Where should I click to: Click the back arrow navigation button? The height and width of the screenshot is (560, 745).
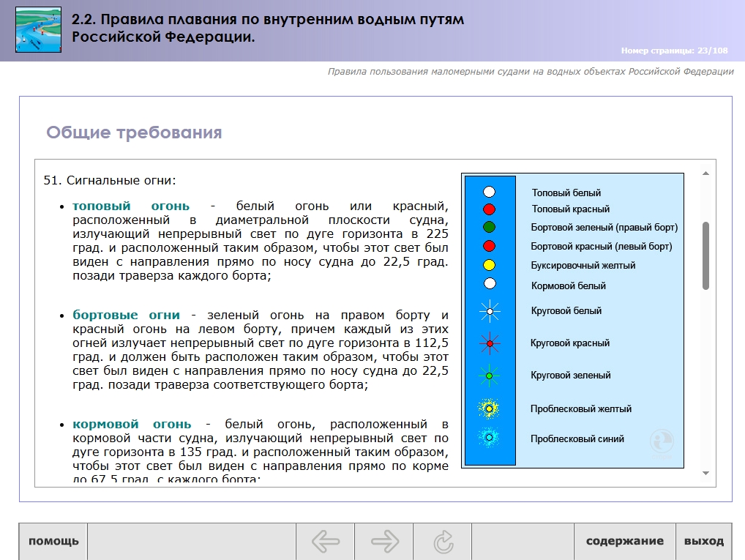point(326,542)
